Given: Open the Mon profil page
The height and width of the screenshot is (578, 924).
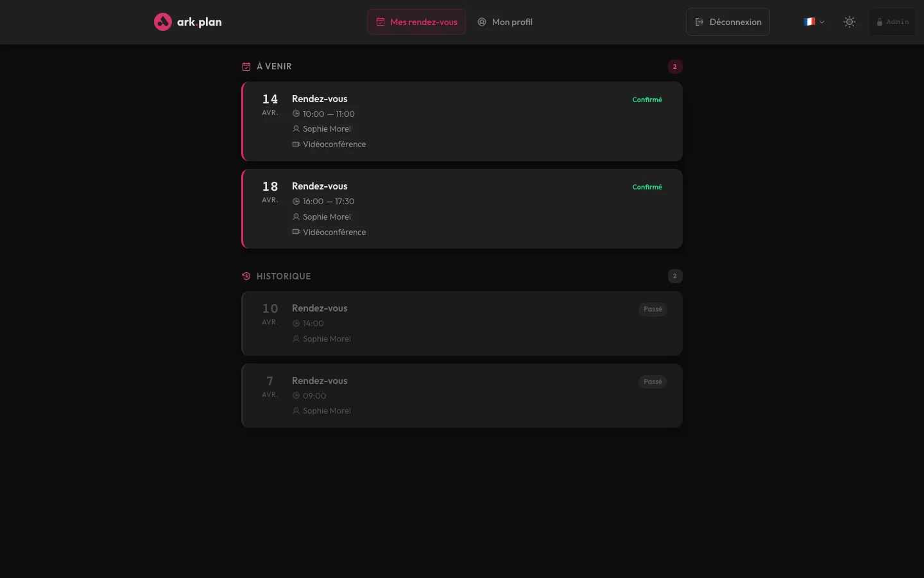Looking at the screenshot, I should pos(511,22).
